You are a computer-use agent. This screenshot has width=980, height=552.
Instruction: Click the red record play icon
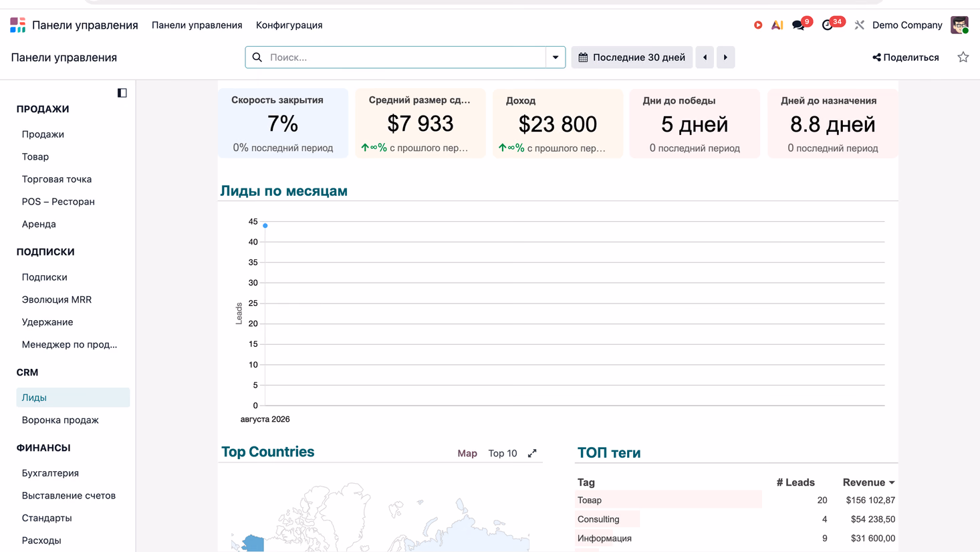point(758,25)
